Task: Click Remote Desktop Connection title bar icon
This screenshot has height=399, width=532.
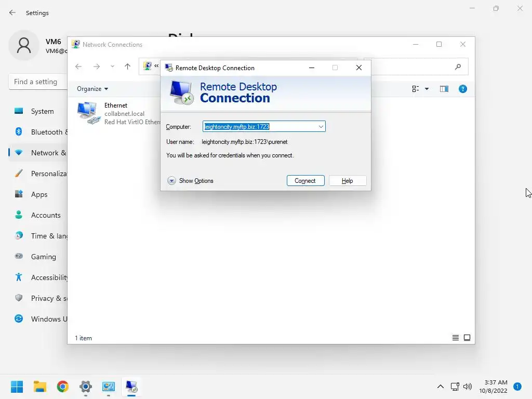Action: point(169,68)
